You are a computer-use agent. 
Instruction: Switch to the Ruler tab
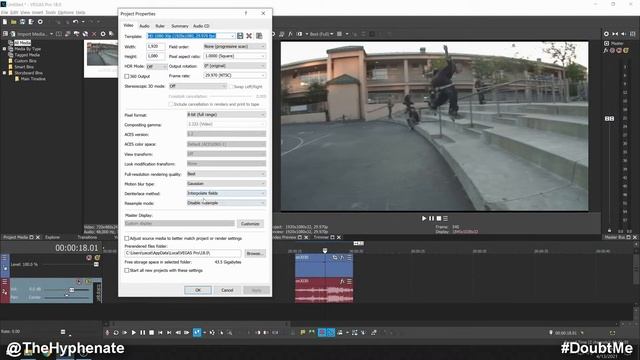(160, 26)
